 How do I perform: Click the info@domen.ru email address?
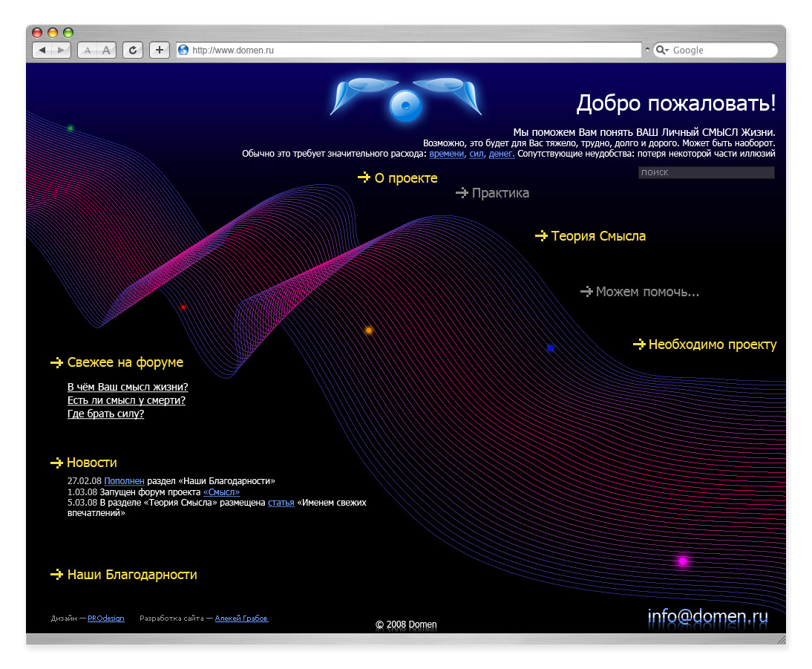708,616
